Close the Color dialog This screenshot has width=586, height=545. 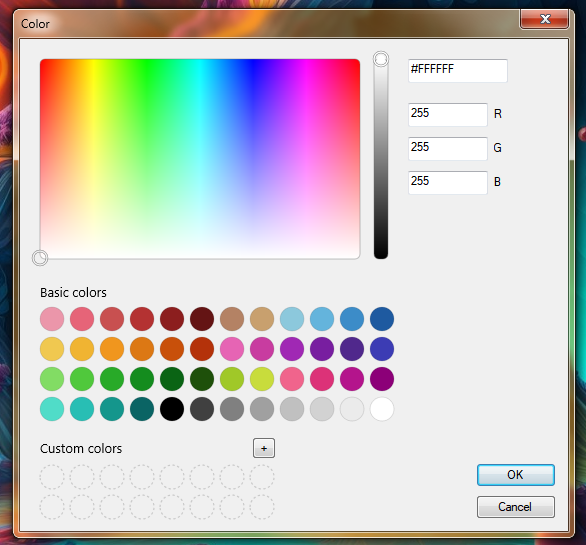[x=545, y=19]
